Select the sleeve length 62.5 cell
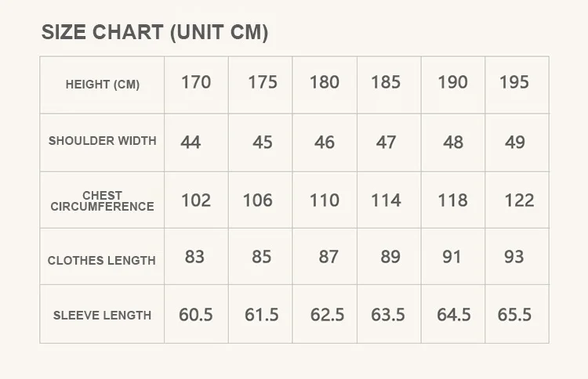588x379 pixels. 327,315
